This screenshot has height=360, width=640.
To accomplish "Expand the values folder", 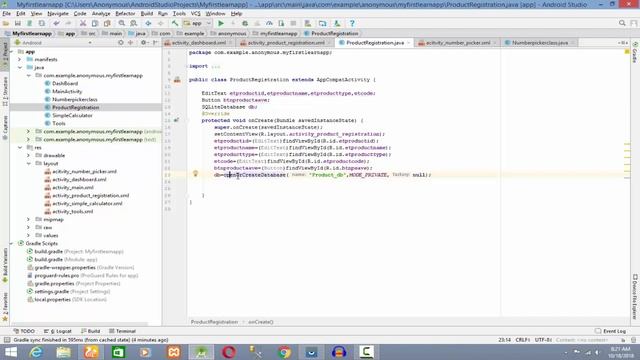I will click(x=29, y=236).
